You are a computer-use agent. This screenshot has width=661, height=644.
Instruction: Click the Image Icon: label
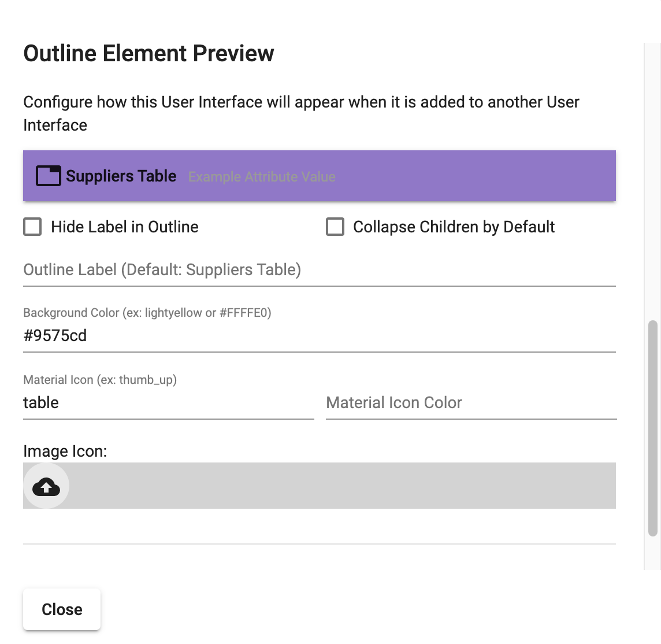coord(65,451)
